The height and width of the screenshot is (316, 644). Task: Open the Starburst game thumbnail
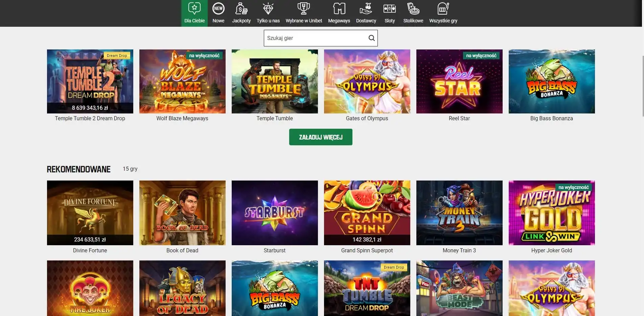click(x=275, y=213)
